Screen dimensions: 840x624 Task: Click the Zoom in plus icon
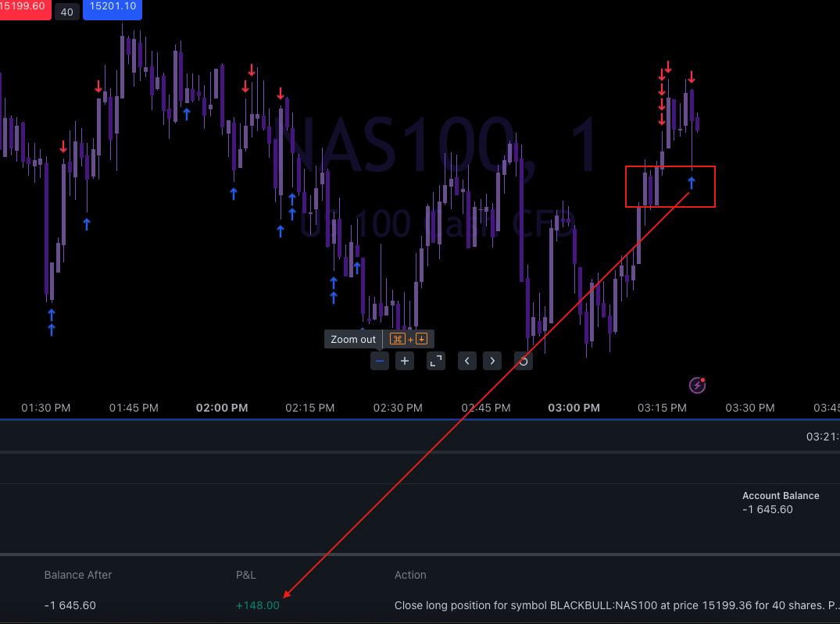(404, 361)
